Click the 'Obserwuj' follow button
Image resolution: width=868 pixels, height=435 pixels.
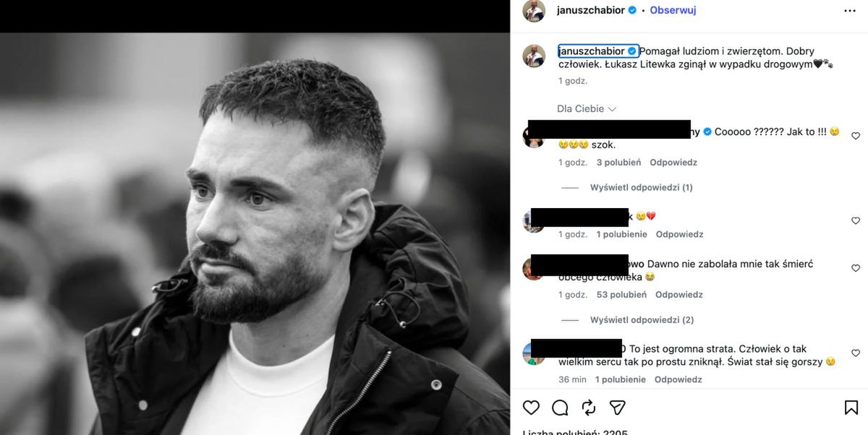673,10
